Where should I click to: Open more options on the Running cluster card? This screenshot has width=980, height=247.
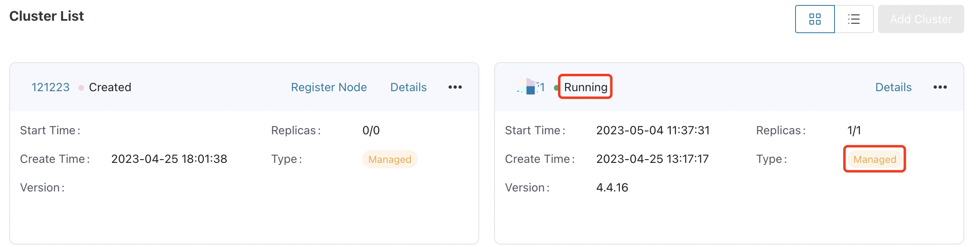(940, 87)
